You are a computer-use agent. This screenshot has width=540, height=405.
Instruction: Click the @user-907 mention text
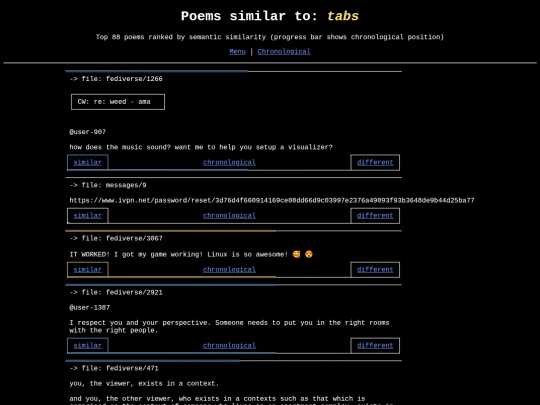coord(87,132)
